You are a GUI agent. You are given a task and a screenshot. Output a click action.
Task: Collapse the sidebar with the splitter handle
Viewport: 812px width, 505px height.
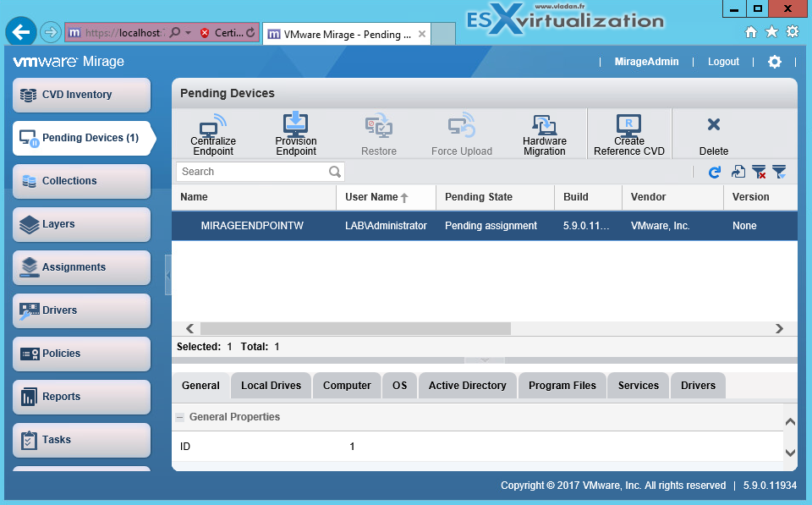click(167, 275)
